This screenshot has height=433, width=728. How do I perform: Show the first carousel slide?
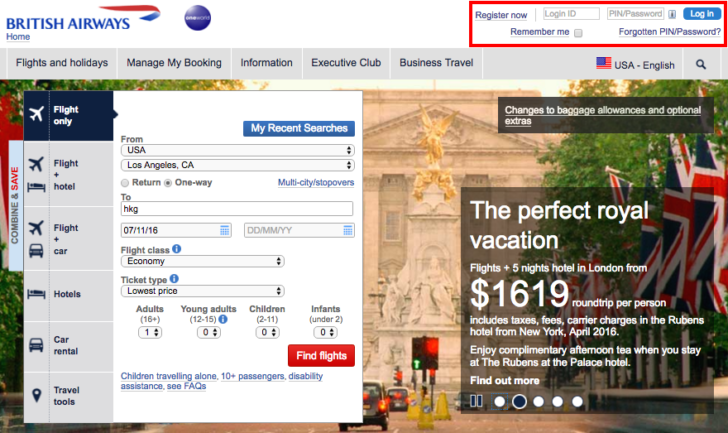coord(500,401)
